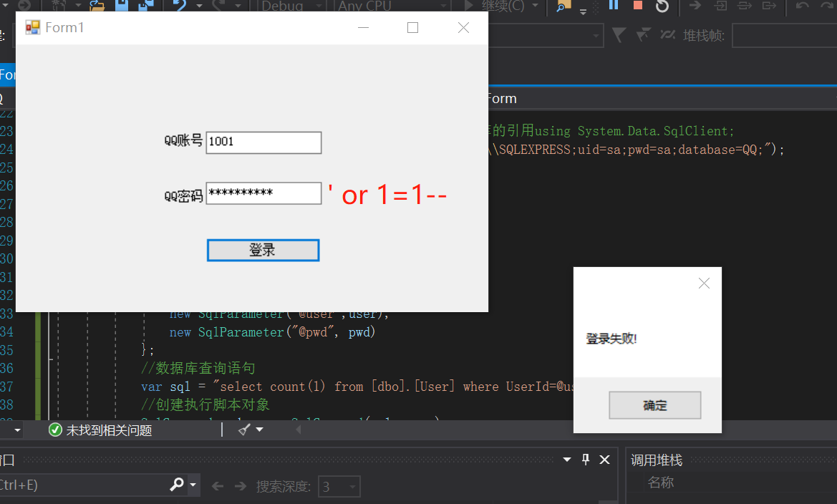Click the outlining collapse marker near line 36

click(x=51, y=359)
